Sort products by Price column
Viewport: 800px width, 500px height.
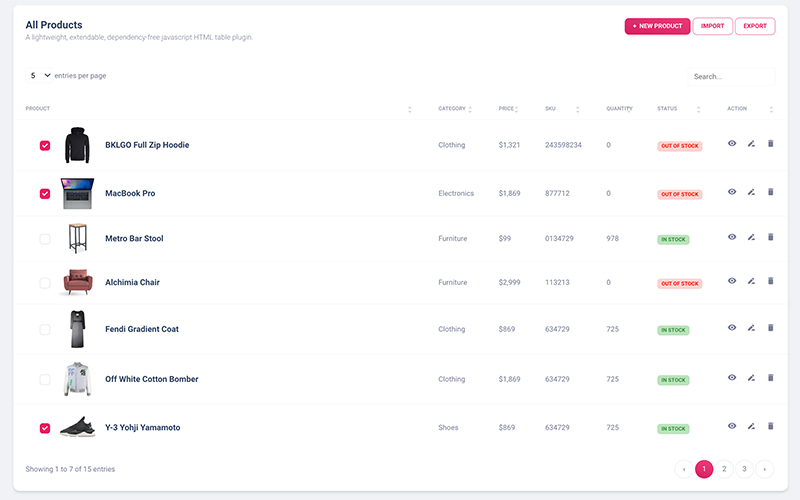pos(509,108)
